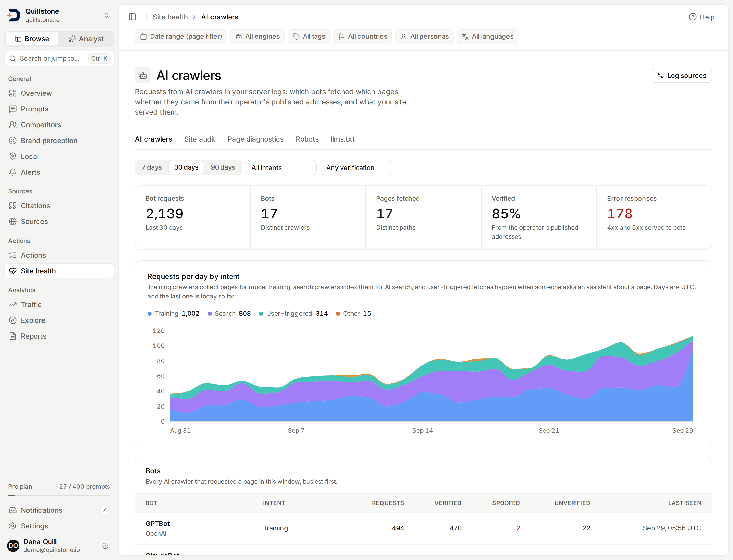Toggle User-triggered series in chart legend

click(x=293, y=314)
